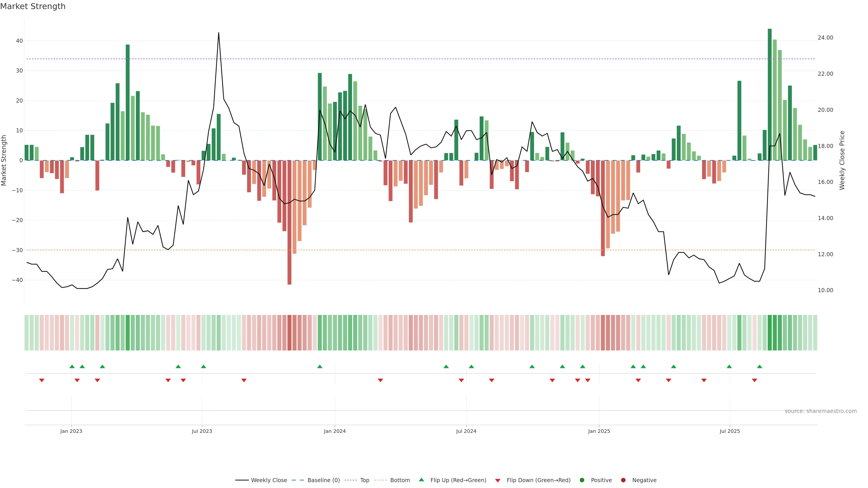Click the Jan 2025 axis label
This screenshot has width=868, height=488.
point(599,431)
